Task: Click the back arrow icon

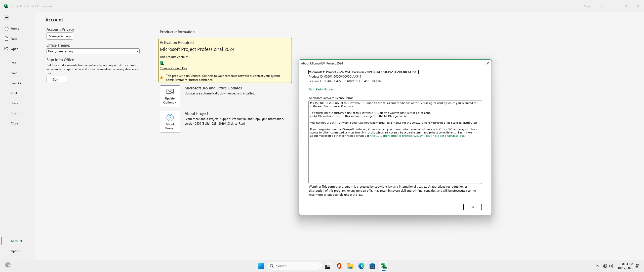Action: pos(7,18)
